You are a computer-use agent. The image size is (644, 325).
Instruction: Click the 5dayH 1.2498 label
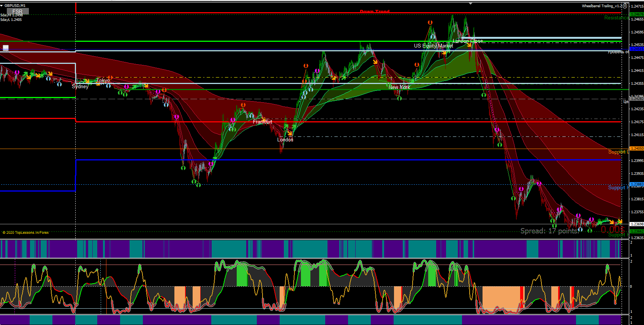click(11, 15)
